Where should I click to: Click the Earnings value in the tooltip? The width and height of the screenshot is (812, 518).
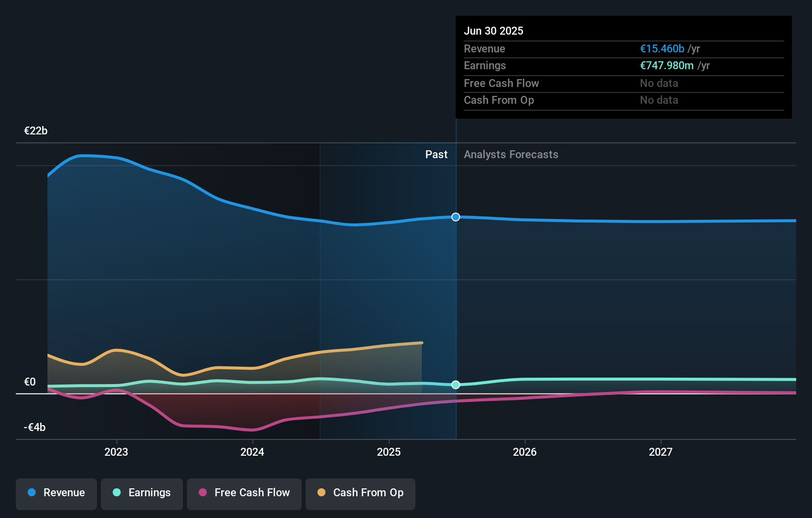(667, 65)
